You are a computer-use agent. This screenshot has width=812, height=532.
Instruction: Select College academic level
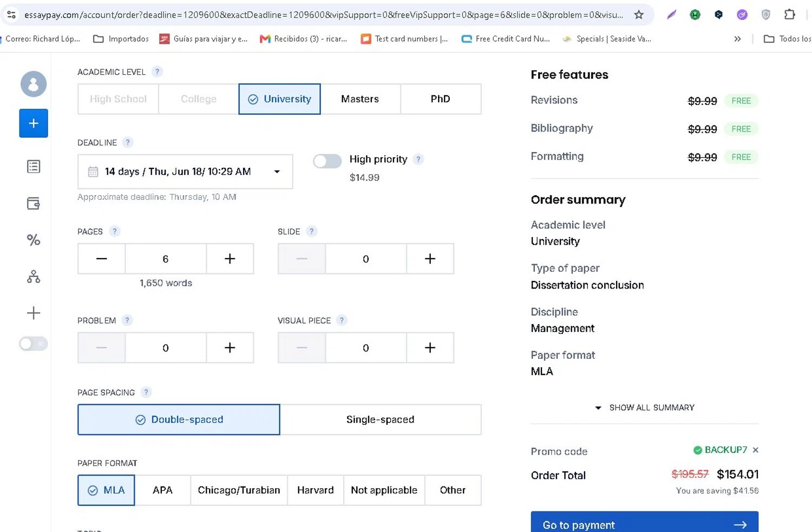199,99
